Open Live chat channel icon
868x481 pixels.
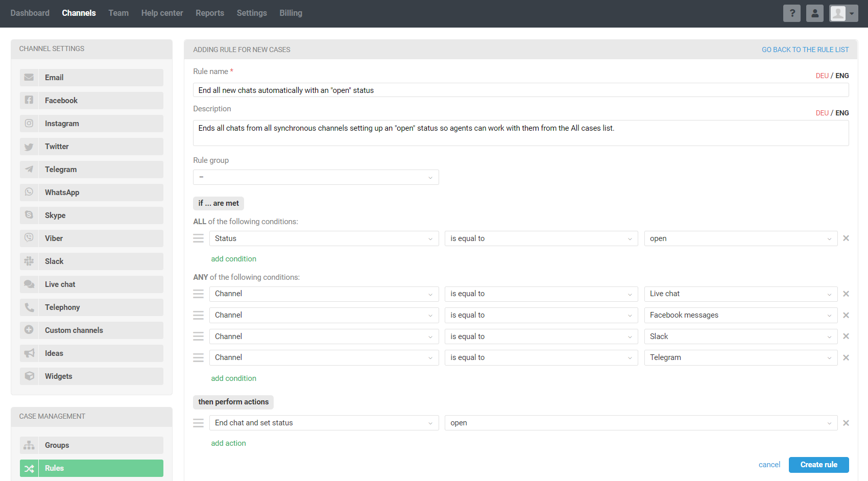click(x=29, y=284)
